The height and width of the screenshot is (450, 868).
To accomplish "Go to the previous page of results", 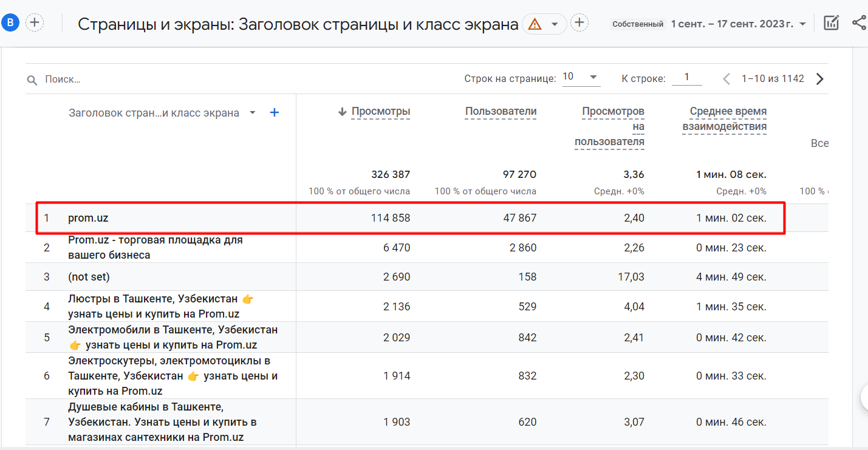I will 726,79.
